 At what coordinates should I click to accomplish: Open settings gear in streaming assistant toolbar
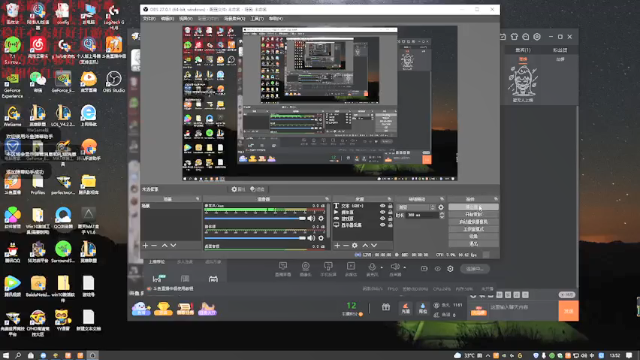[450, 269]
